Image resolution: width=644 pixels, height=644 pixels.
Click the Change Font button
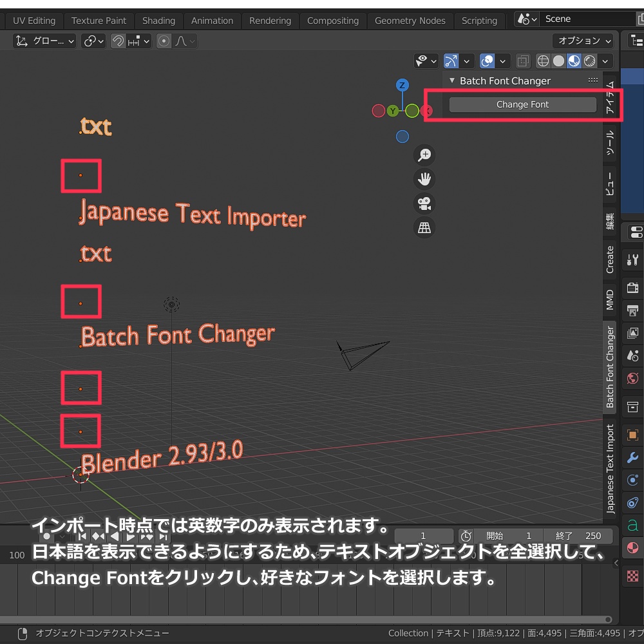pyautogui.click(x=523, y=104)
